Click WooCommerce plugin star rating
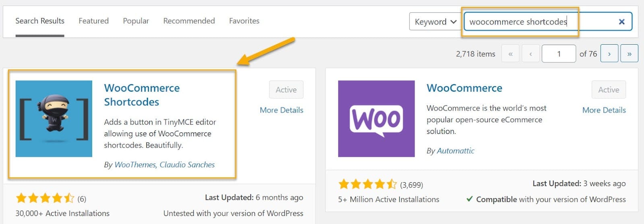This screenshot has height=224, width=644. click(367, 185)
